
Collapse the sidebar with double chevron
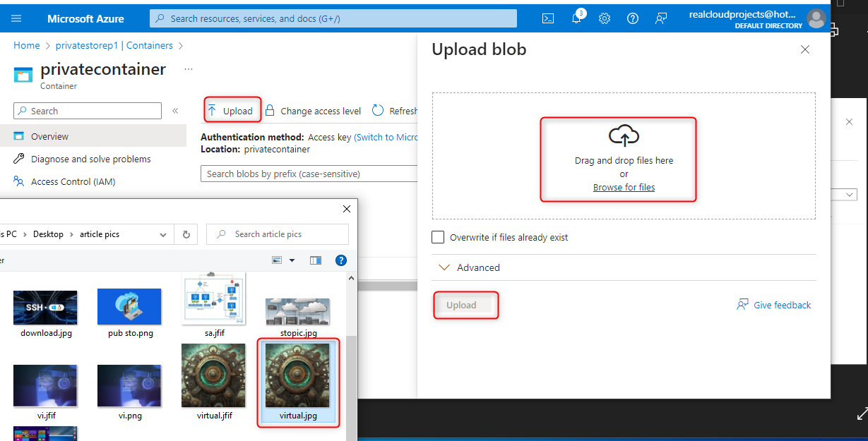175,111
